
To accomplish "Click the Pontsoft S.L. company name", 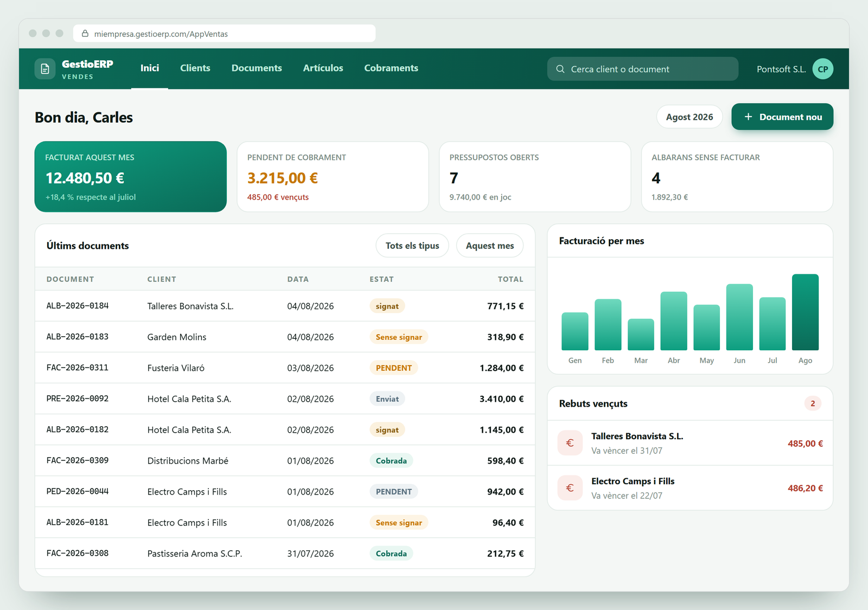I will pyautogui.click(x=781, y=69).
